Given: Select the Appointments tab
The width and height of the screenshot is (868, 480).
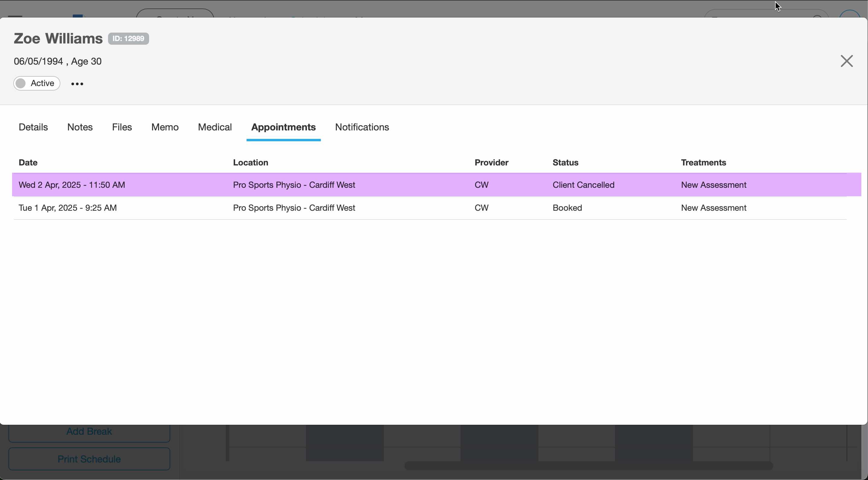Looking at the screenshot, I should [283, 127].
